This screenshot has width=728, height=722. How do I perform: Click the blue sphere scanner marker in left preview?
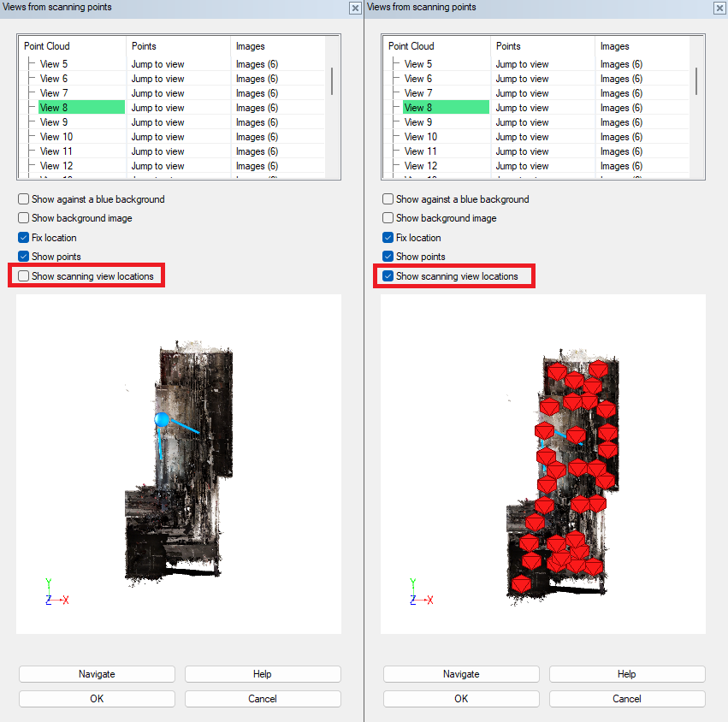(162, 419)
